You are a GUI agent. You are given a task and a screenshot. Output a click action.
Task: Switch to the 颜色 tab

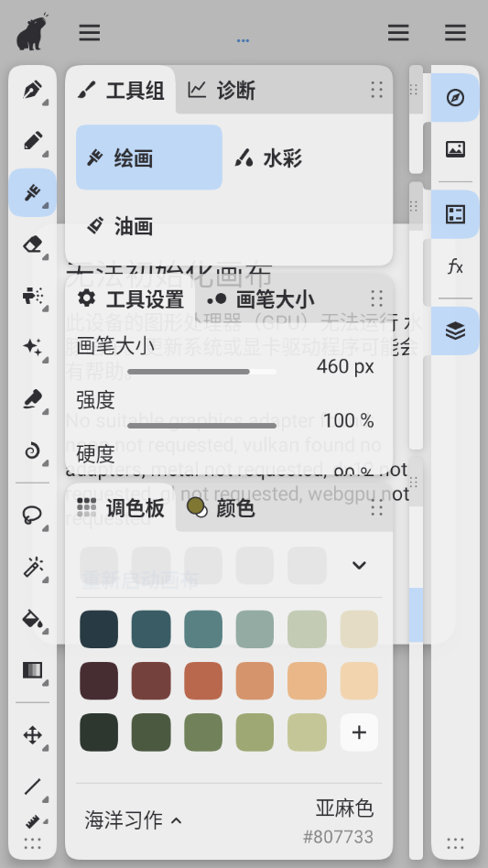(x=221, y=507)
